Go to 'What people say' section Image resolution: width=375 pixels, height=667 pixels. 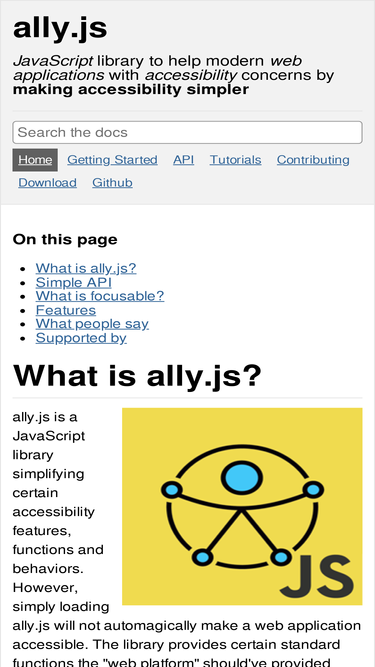point(92,324)
